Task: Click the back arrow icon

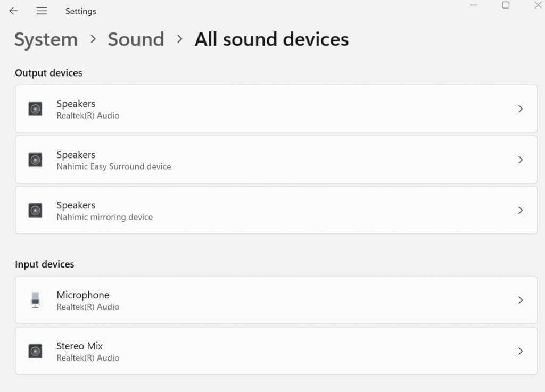Action: tap(13, 11)
